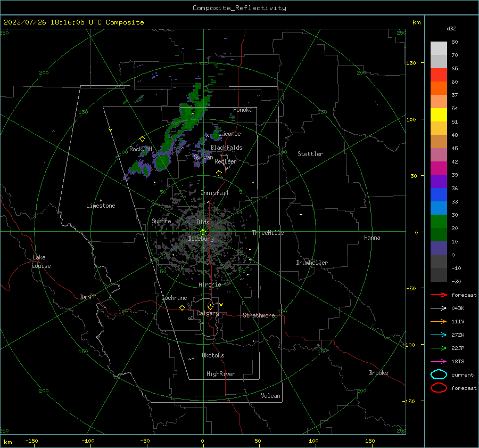Click the 'Calgary' label on map
The image size is (479, 448).
click(x=208, y=313)
